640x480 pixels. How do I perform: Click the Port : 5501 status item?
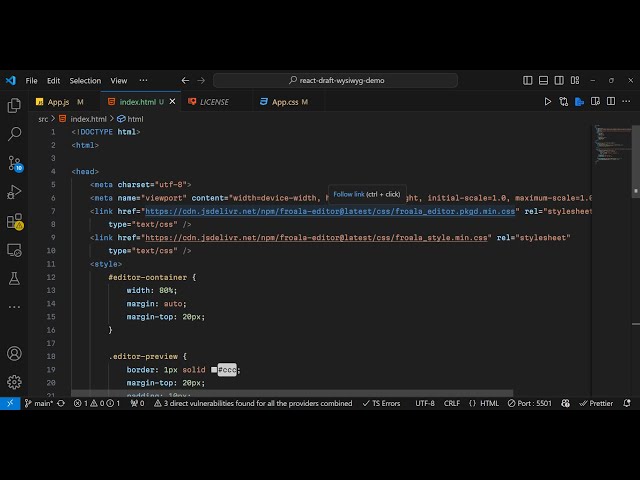(529, 403)
